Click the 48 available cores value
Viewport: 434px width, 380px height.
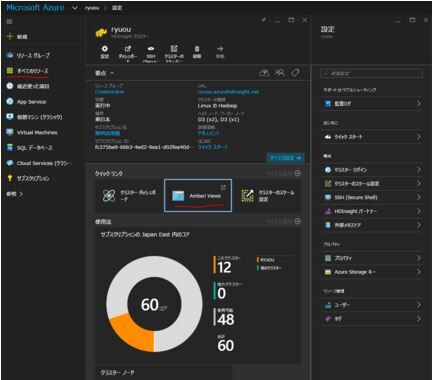click(x=226, y=320)
